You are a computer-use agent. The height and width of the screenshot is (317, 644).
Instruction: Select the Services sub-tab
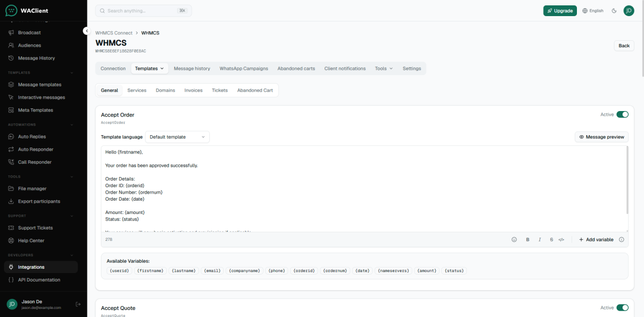click(x=137, y=91)
